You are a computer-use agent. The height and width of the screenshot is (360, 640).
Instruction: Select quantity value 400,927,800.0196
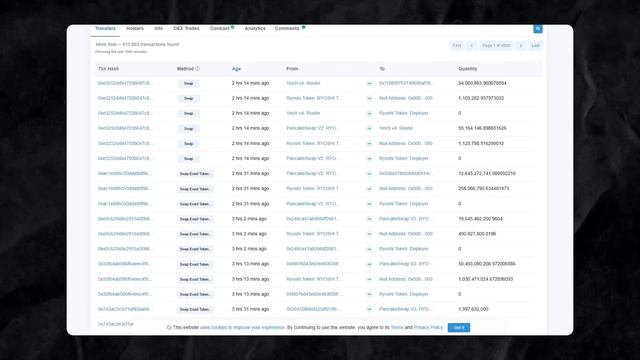[477, 234]
